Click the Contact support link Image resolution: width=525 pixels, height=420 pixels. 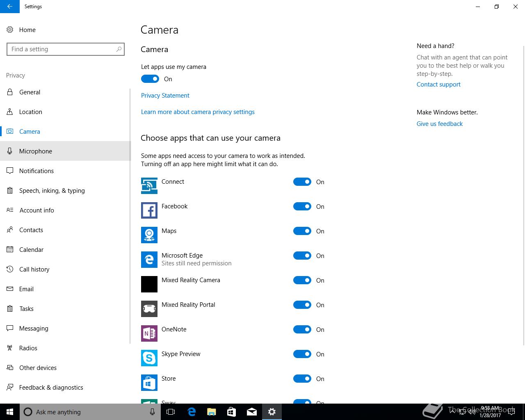coord(438,84)
